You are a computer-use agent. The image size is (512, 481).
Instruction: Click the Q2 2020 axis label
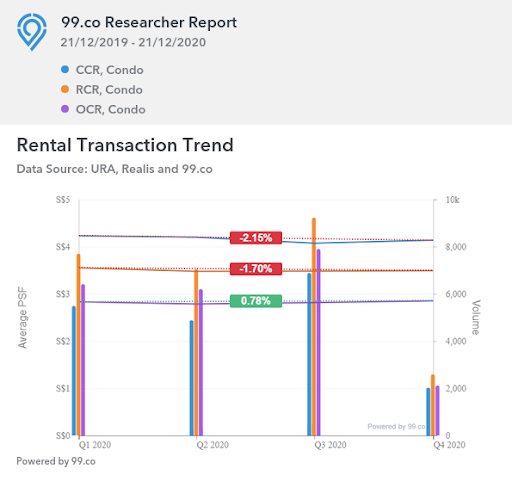[x=212, y=445]
